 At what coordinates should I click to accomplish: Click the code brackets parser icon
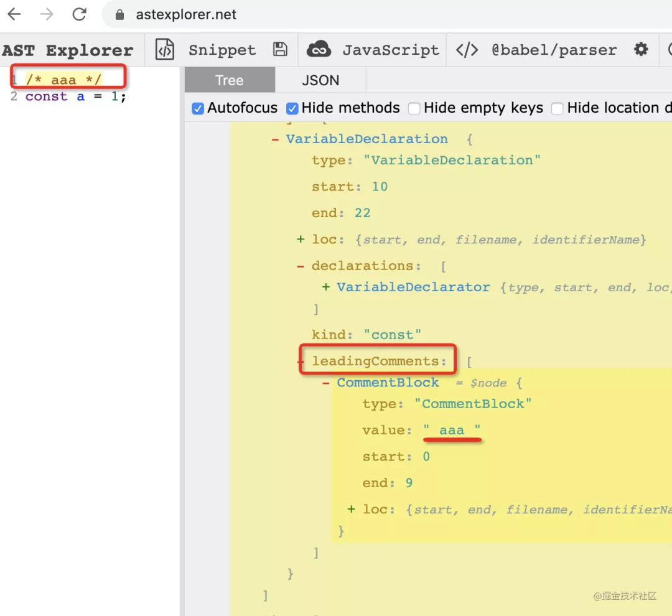(467, 50)
